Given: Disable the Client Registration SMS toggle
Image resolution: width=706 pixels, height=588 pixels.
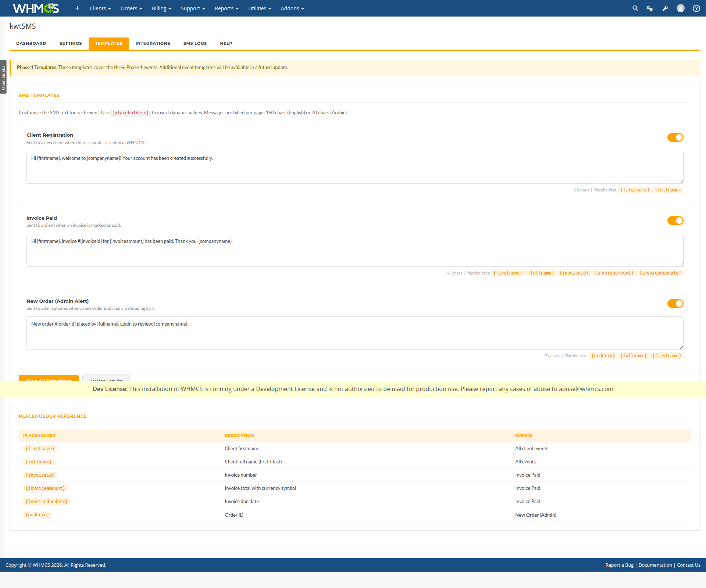Looking at the screenshot, I should tap(675, 137).
